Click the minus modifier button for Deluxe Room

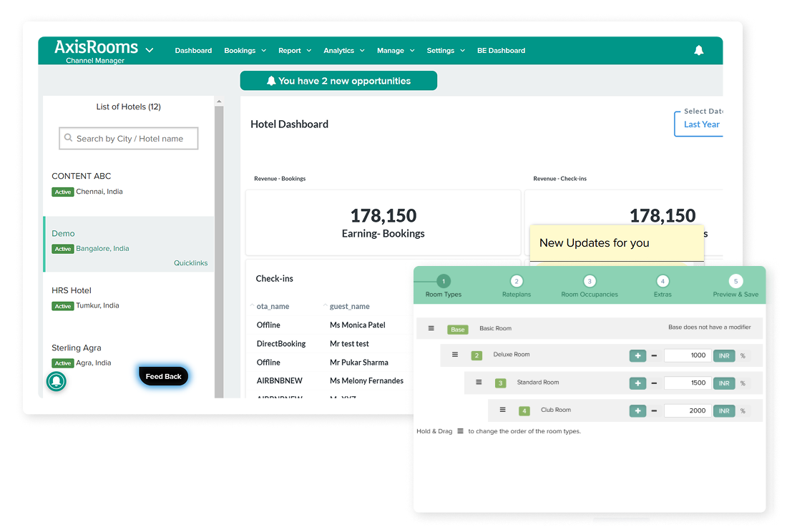pos(654,355)
